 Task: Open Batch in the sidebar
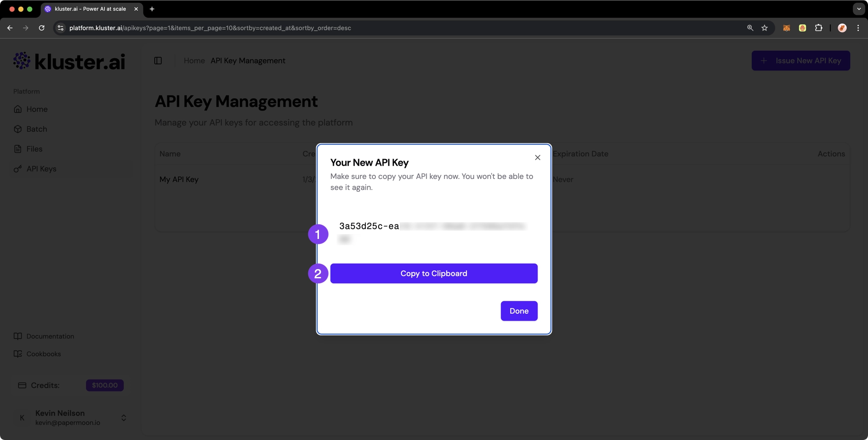pyautogui.click(x=37, y=129)
